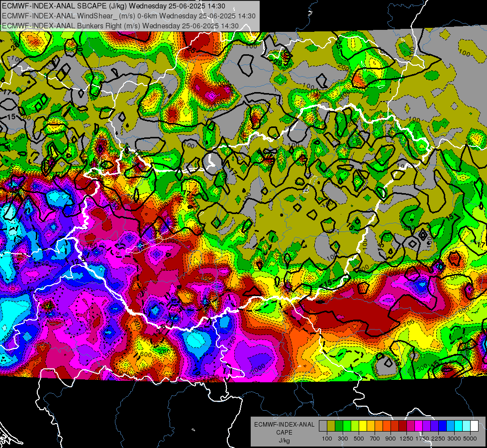Click the bright green legend swatch
The width and height of the screenshot is (487, 448).
point(347,426)
